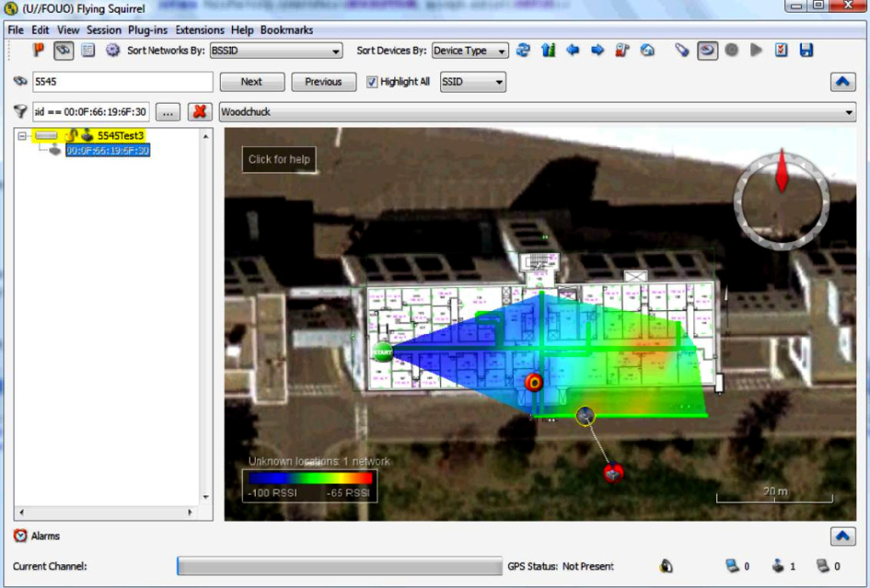Open the Plug-ins menu
The height and width of the screenshot is (588, 870).
point(149,30)
